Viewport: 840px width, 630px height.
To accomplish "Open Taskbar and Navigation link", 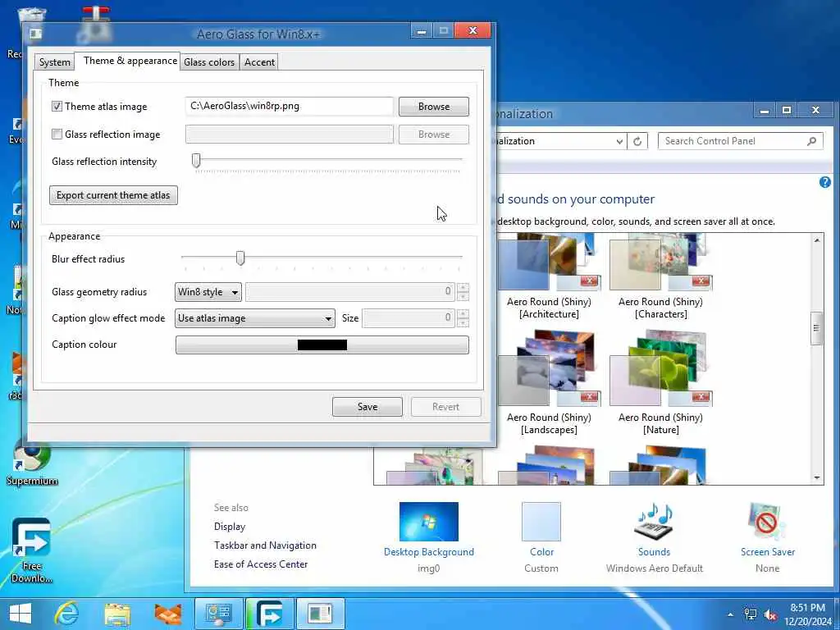I will tap(265, 546).
